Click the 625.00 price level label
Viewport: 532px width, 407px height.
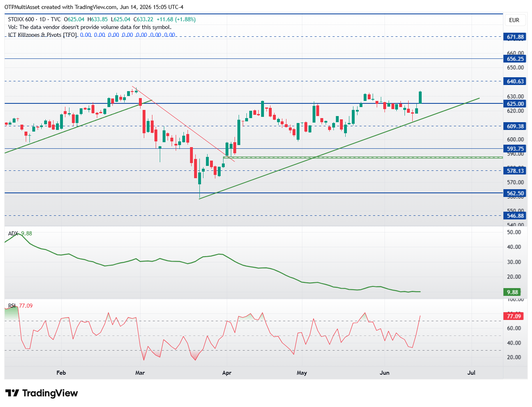tap(515, 104)
